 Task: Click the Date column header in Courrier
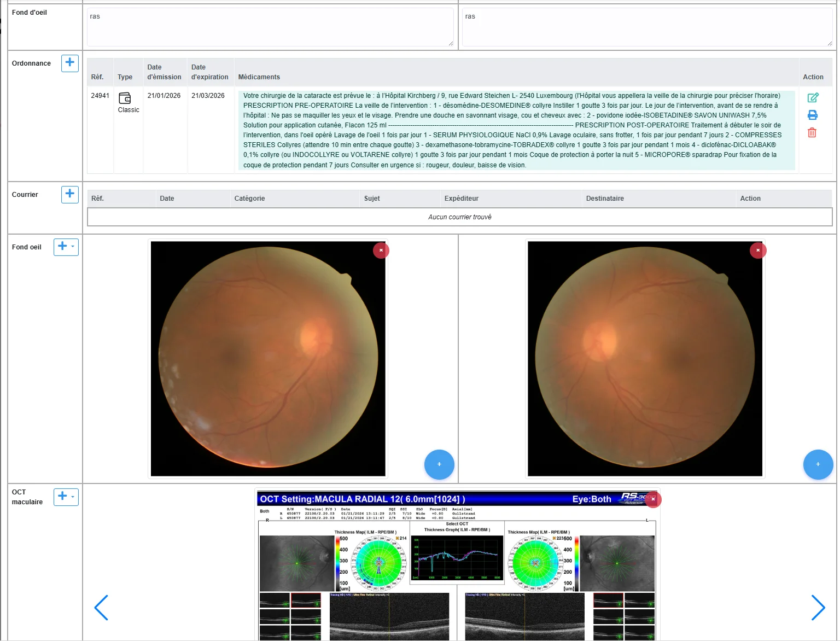[167, 199]
